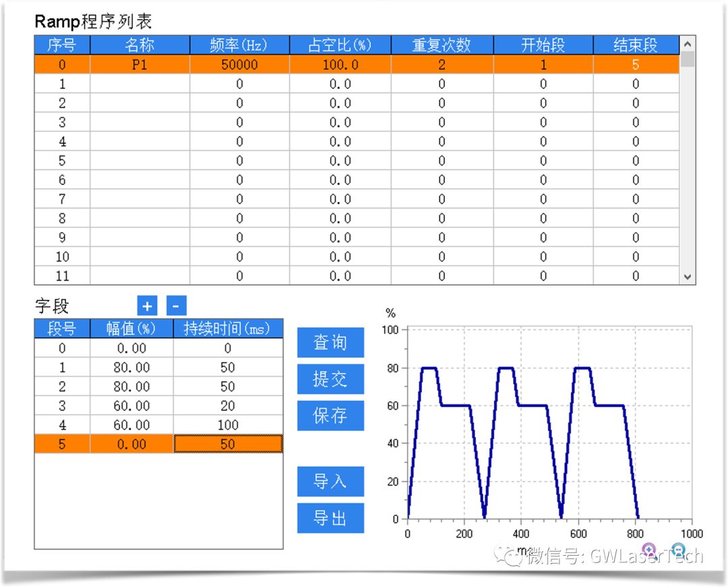Click the 0.00 amplitude of segment 5
The image size is (728, 588).
131,444
